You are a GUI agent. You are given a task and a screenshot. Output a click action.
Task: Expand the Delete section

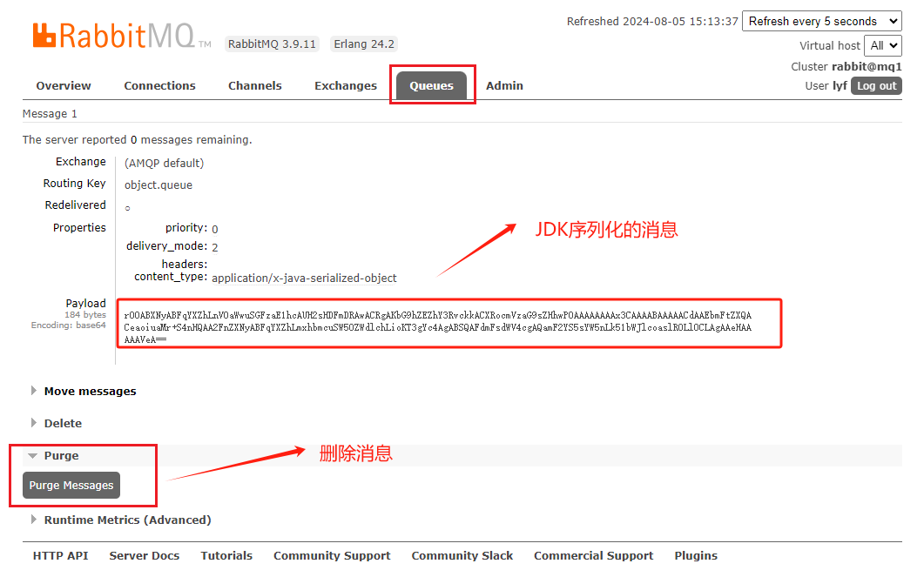click(x=63, y=423)
